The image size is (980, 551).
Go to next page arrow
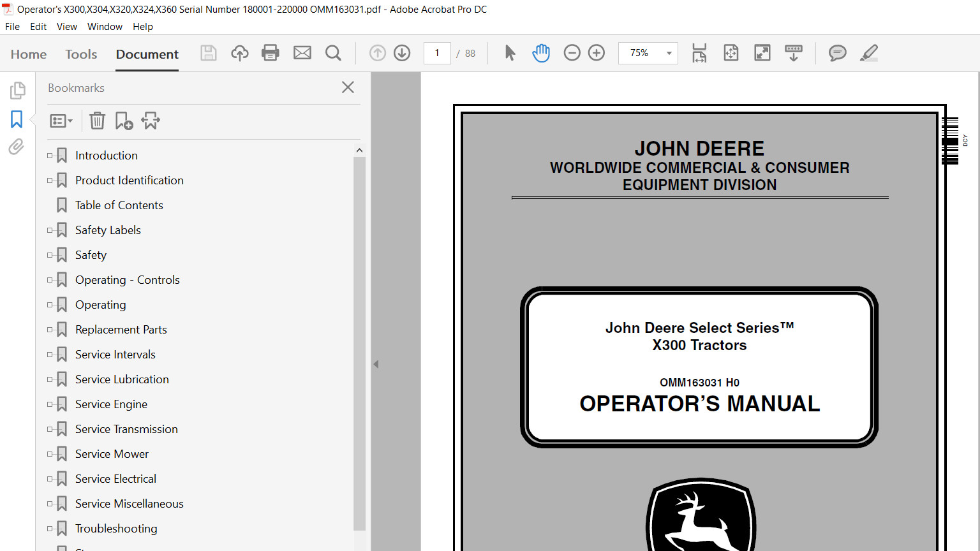[402, 53]
